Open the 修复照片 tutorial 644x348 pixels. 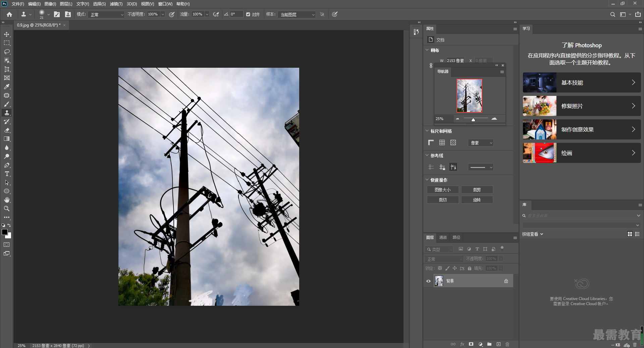click(582, 106)
